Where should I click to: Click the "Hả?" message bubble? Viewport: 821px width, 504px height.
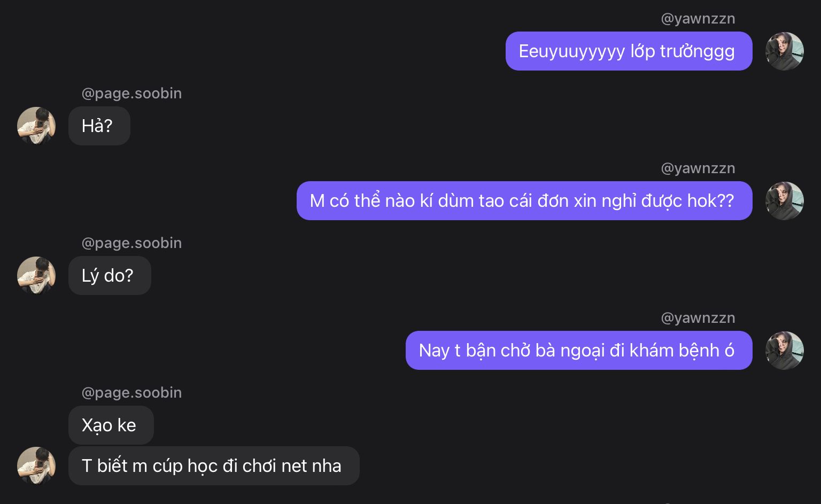pos(99,126)
